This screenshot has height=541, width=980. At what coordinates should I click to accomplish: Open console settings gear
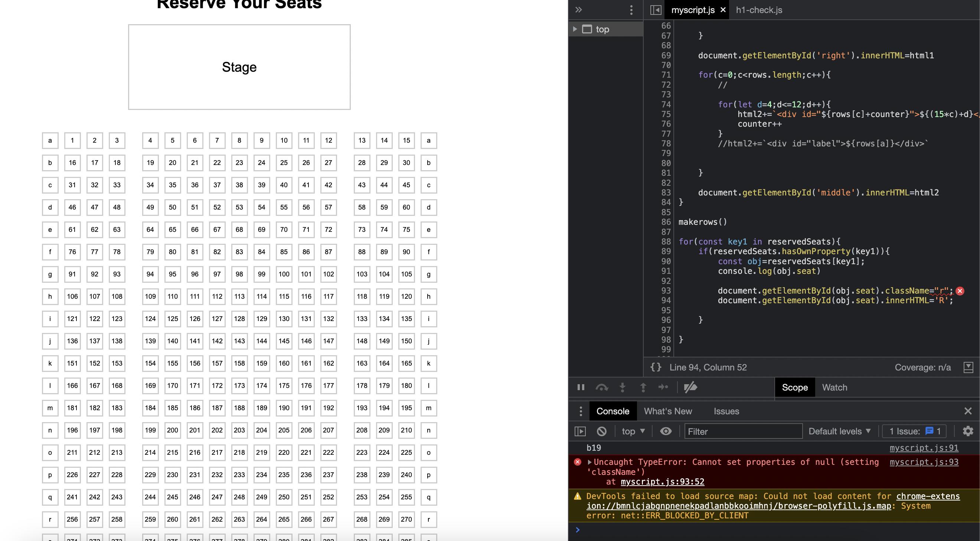click(x=967, y=431)
